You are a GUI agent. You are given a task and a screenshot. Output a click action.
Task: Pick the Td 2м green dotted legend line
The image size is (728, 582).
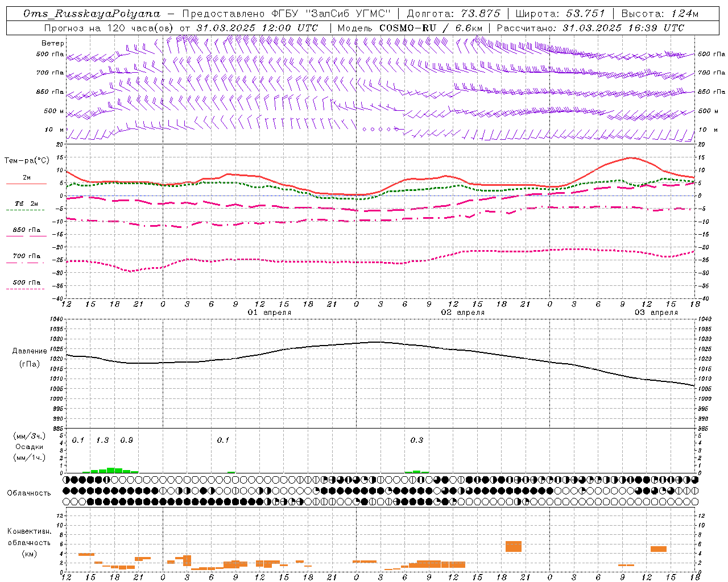26,210
